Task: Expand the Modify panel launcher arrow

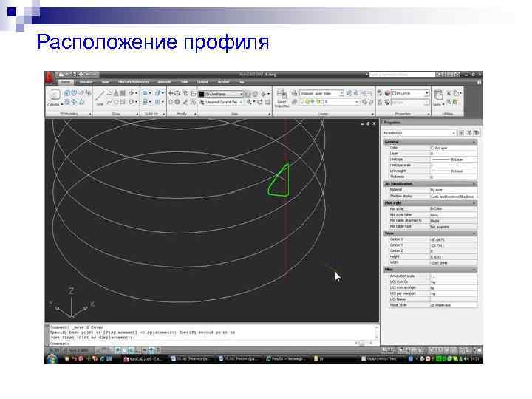Action: point(195,114)
